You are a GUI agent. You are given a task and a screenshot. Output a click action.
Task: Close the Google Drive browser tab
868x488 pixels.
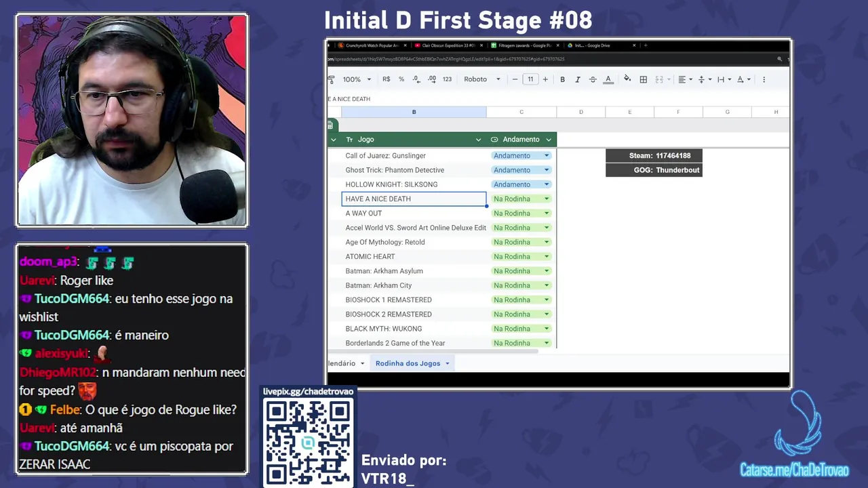point(634,45)
